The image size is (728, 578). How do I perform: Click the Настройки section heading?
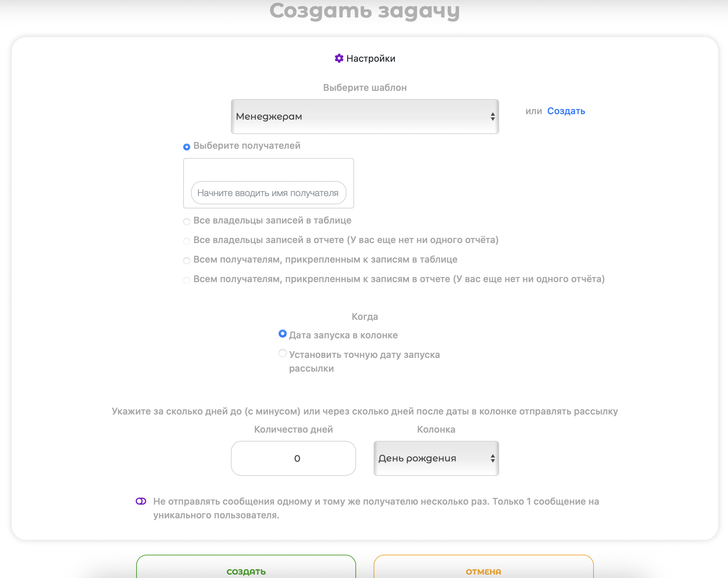pyautogui.click(x=371, y=59)
